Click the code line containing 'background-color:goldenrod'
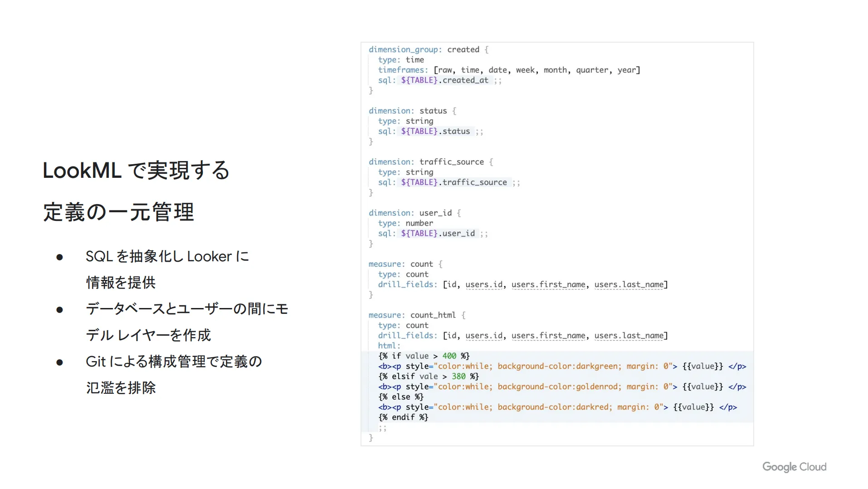Image resolution: width=868 pixels, height=489 pixels. coord(562,386)
